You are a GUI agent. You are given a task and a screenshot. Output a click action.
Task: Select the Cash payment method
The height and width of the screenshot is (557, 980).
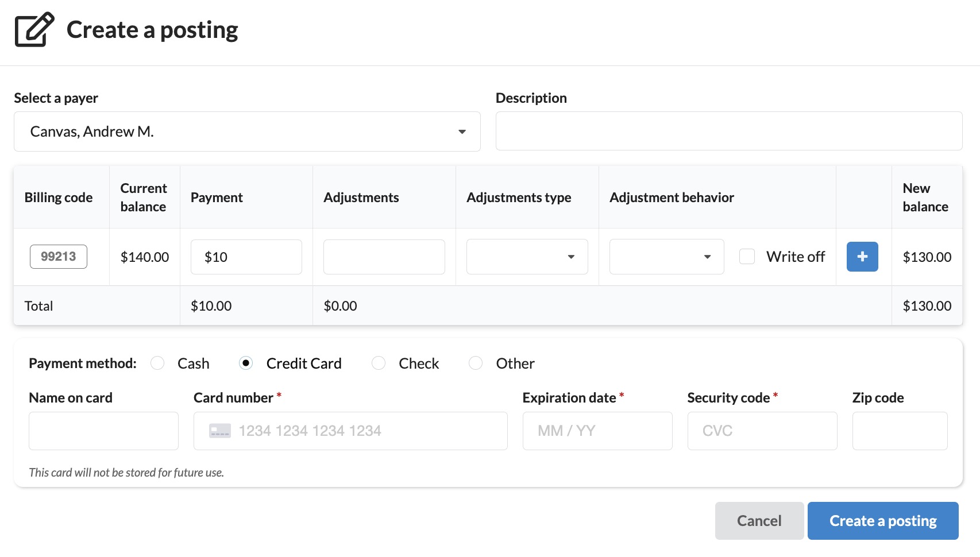tap(157, 363)
